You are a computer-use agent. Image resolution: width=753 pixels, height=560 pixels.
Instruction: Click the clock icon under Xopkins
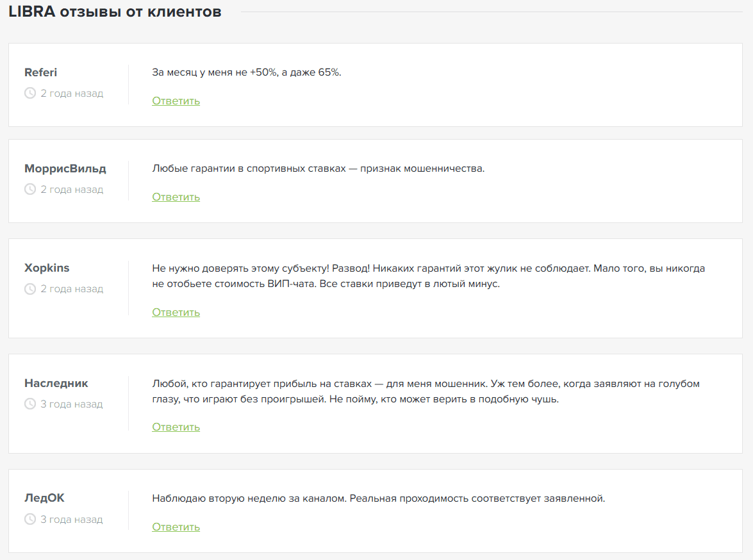[x=30, y=288]
